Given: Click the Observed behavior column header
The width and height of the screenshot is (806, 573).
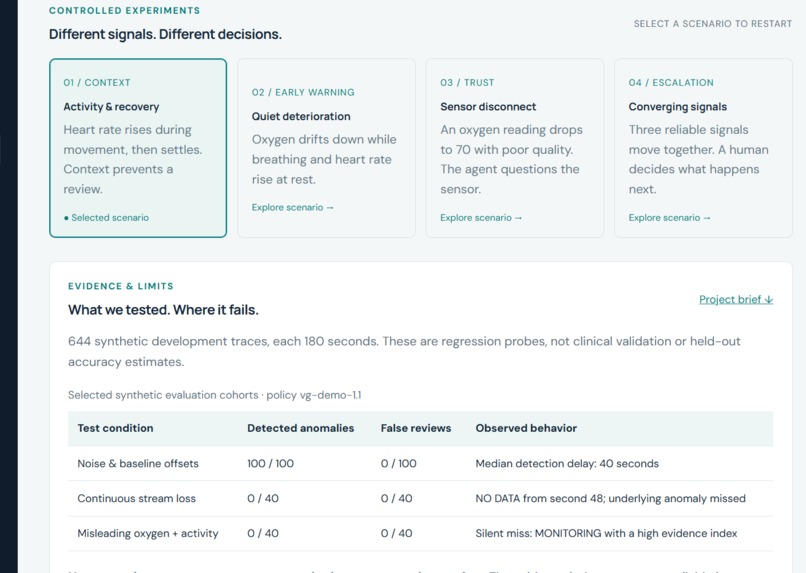Looking at the screenshot, I should [526, 428].
